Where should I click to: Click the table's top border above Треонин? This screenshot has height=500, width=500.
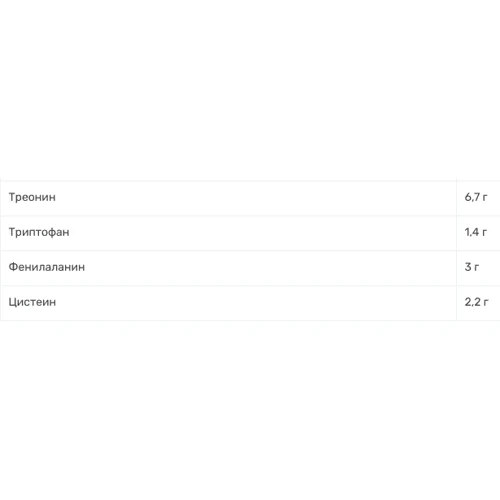pos(250,181)
